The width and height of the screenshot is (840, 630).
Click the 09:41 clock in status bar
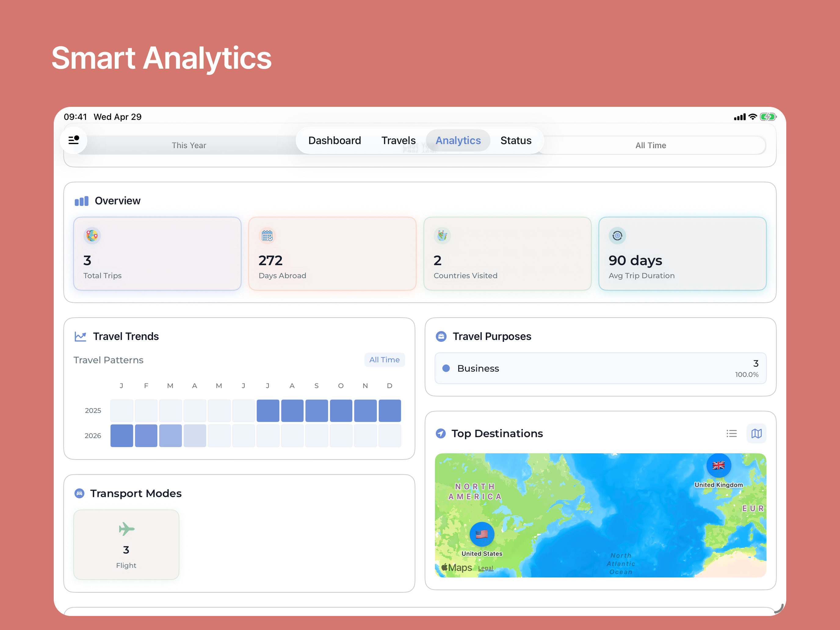pos(75,117)
